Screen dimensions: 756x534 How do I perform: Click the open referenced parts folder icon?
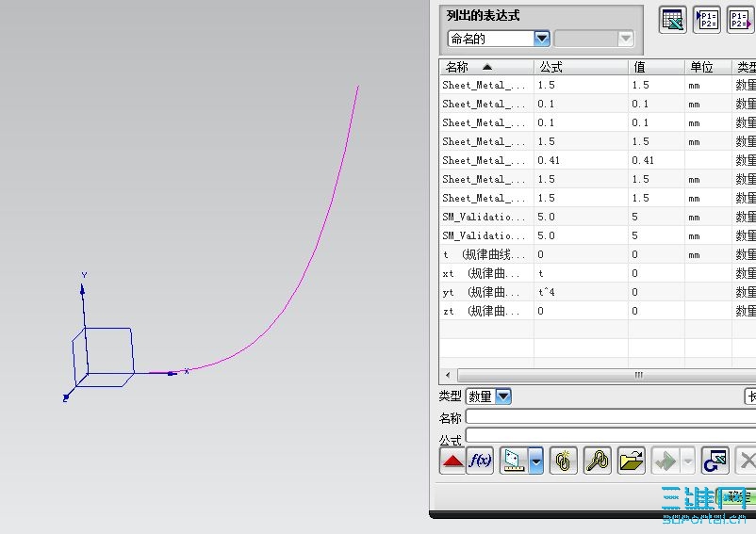pos(632,461)
